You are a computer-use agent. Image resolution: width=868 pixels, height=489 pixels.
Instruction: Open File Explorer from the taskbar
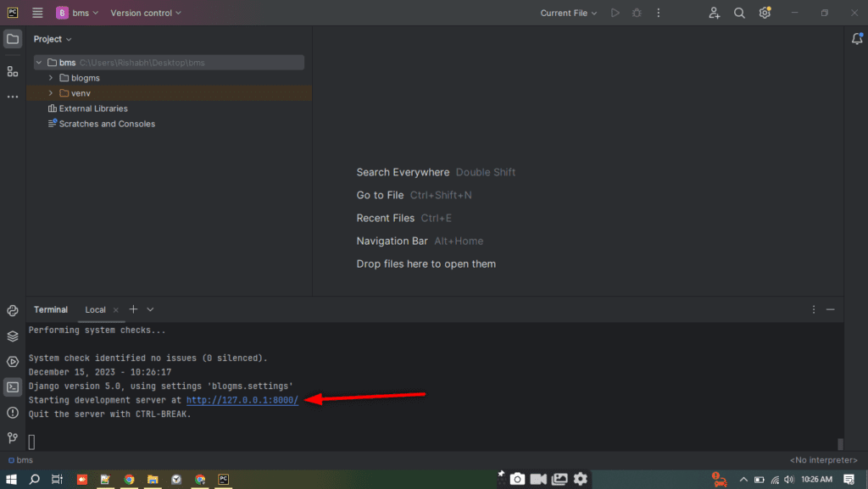click(153, 479)
